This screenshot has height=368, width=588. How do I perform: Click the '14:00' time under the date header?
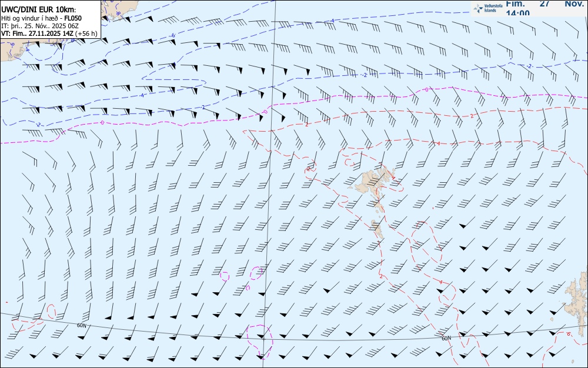tap(518, 13)
